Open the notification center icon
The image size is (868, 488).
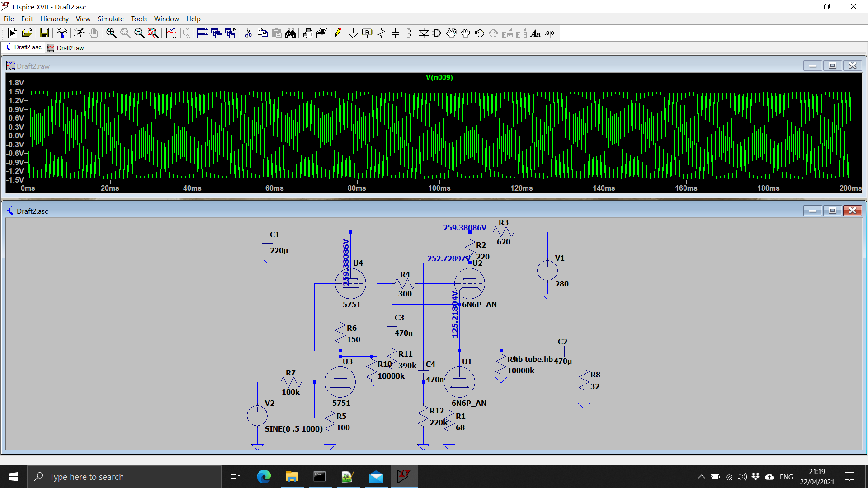pyautogui.click(x=849, y=477)
